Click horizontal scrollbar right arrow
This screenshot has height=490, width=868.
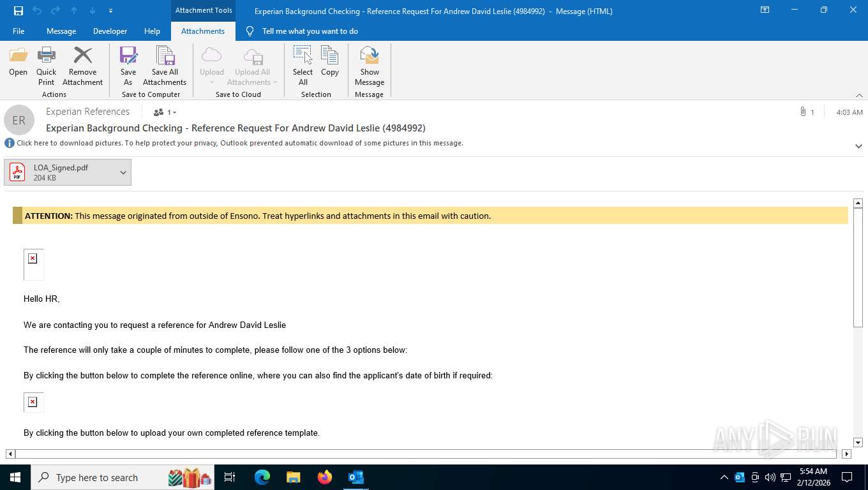point(846,454)
